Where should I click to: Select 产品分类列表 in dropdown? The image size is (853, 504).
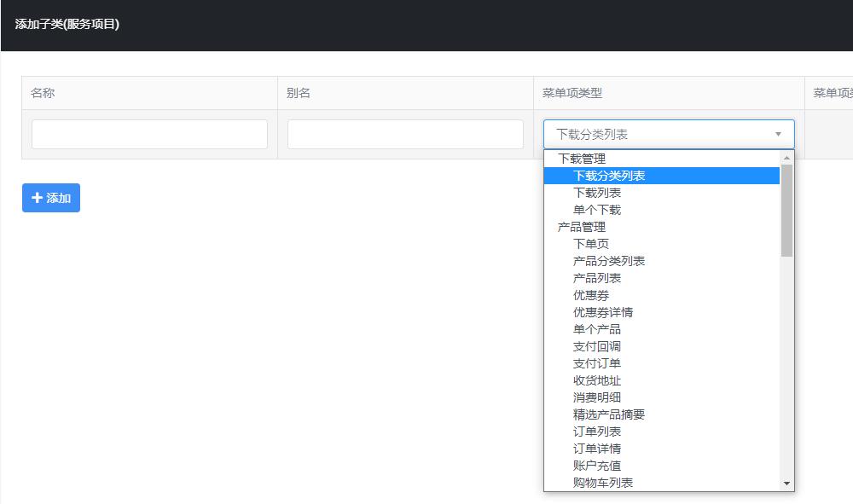pos(609,261)
